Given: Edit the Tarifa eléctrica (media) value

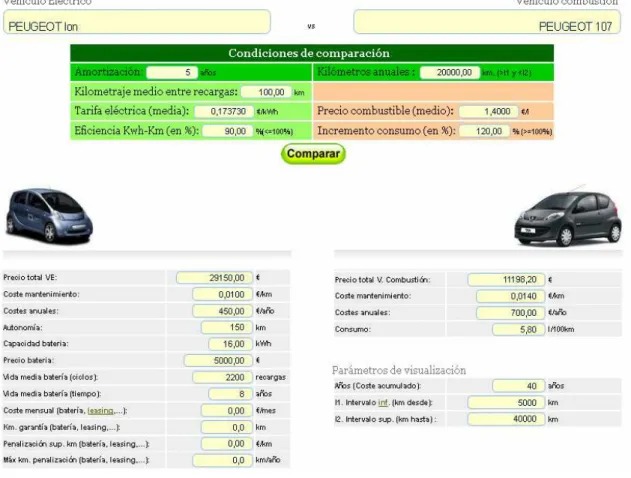Looking at the screenshot, I should (224, 111).
